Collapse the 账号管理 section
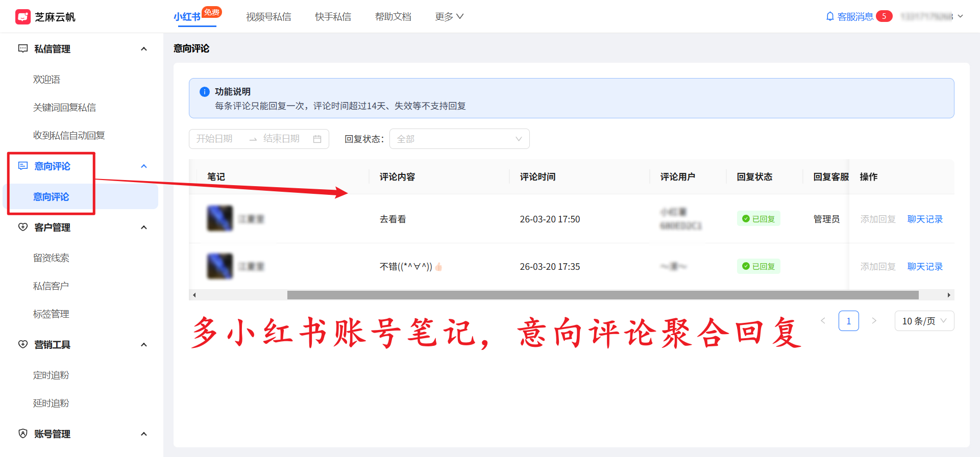 click(144, 434)
